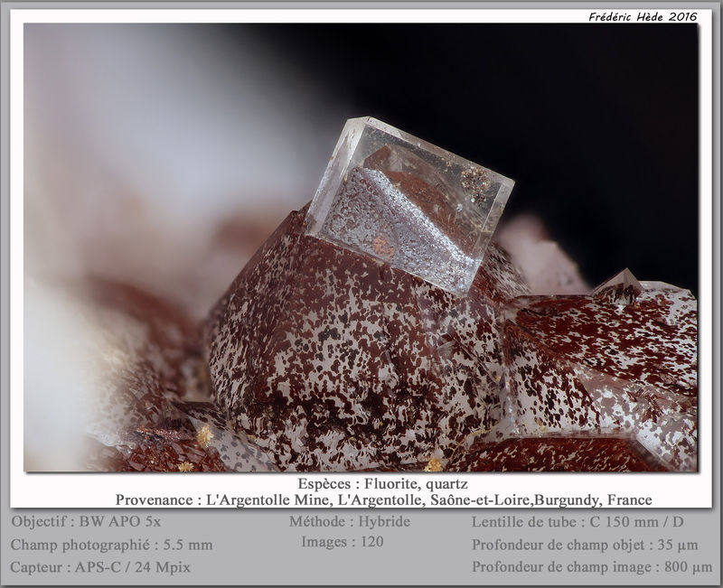Click the yellow mineral speck at bottom left
This screenshot has height=588, width=723.
(x=204, y=435)
